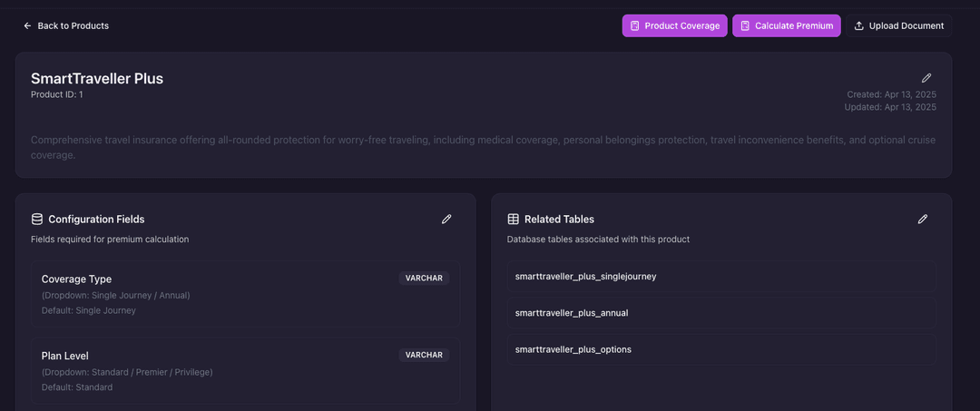
Task: Click the calculator icon in Calculate Premium
Action: (745, 26)
